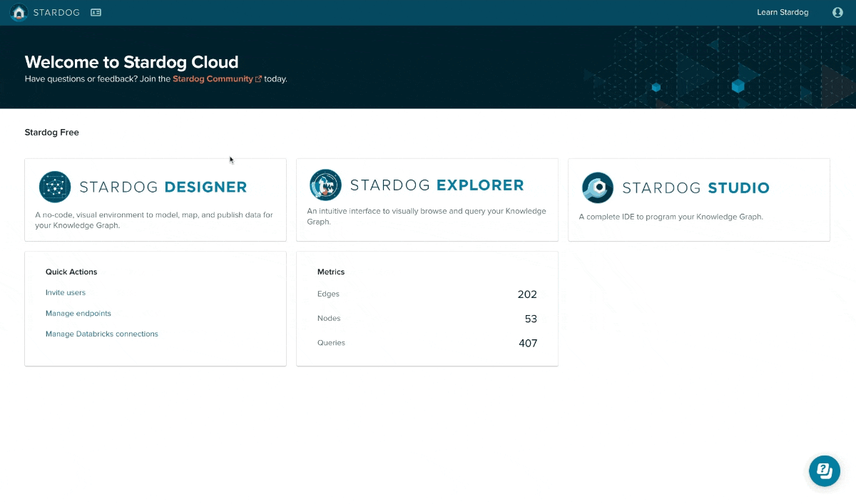Click Invite users quick action
This screenshot has width=856, height=504.
coord(66,293)
